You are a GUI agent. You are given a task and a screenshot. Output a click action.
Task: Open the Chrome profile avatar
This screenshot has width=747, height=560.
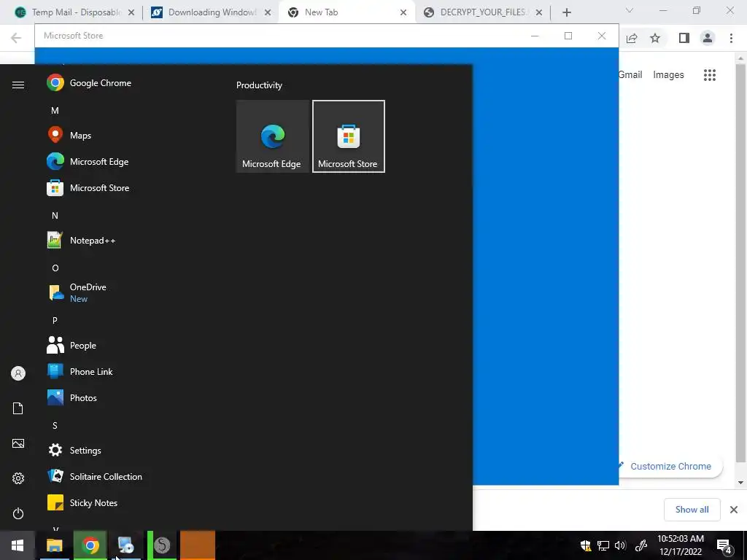coord(708,38)
